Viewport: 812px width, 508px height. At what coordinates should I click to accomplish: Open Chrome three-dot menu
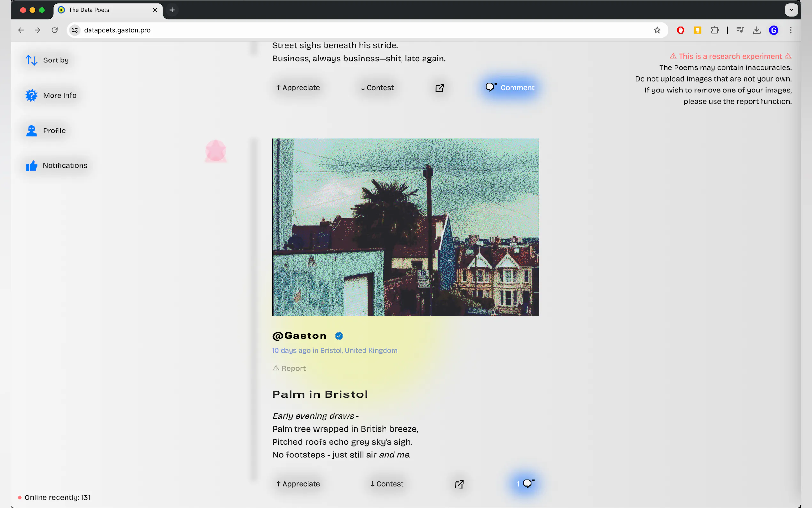click(791, 30)
